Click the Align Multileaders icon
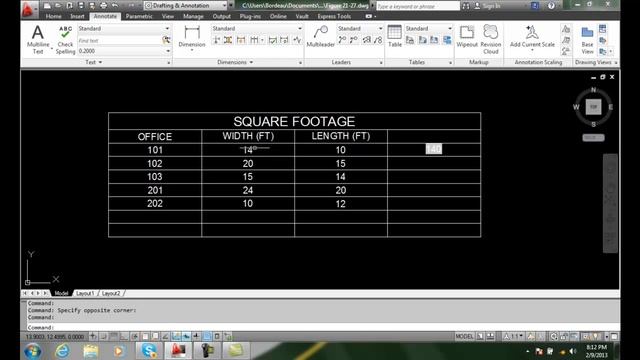640x360 pixels. [367, 40]
